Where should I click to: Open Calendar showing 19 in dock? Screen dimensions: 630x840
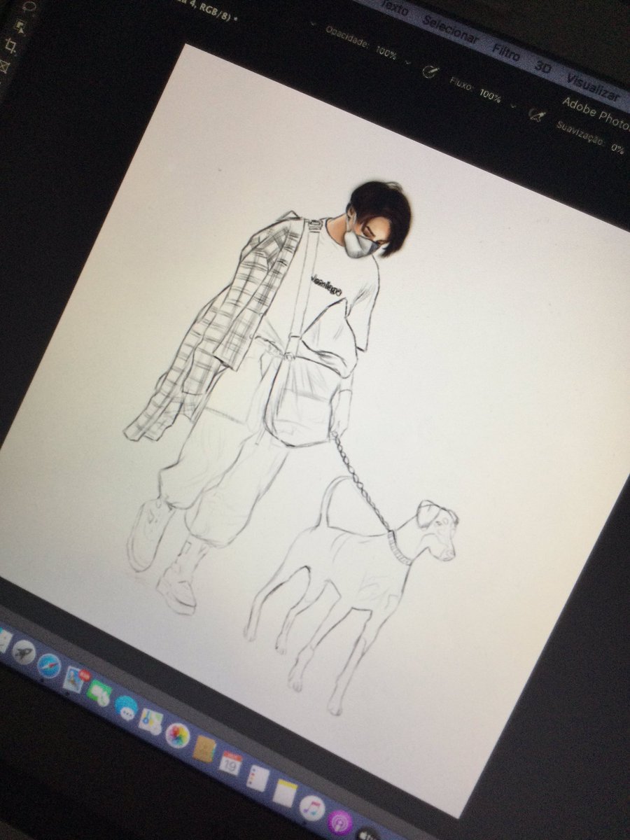[x=230, y=762]
